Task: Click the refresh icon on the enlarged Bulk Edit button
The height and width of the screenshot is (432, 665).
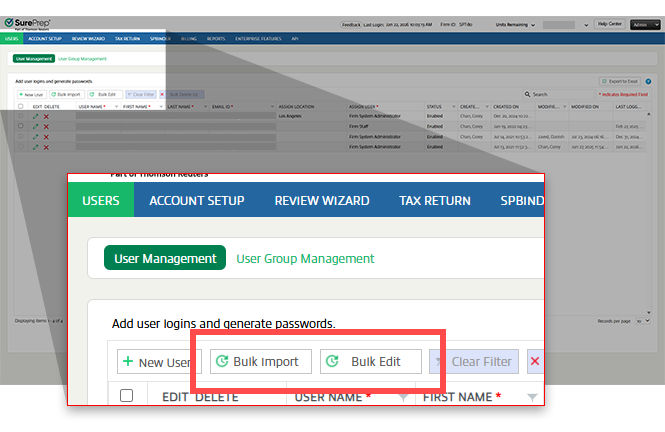Action: [x=332, y=361]
